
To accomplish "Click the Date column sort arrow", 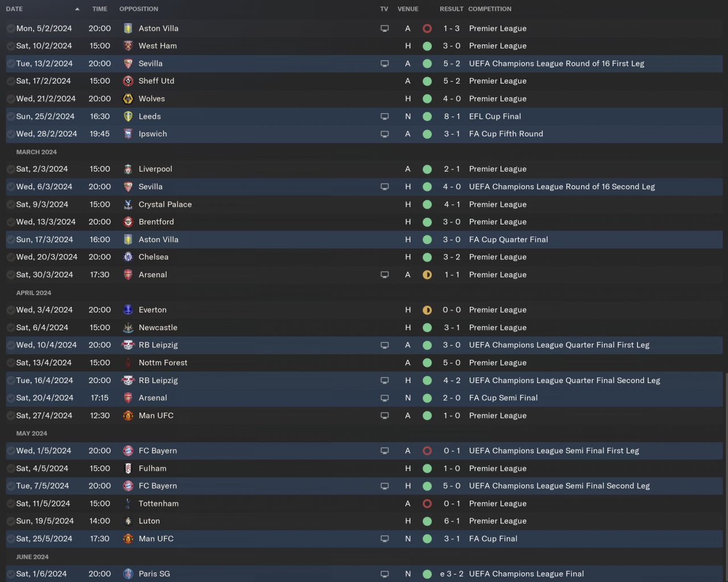I will pos(77,9).
